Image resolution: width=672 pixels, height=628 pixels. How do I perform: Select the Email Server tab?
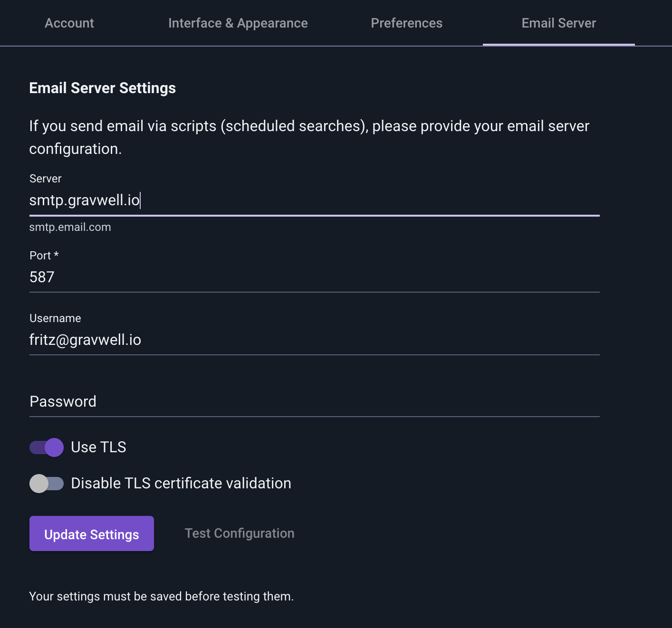tap(558, 23)
